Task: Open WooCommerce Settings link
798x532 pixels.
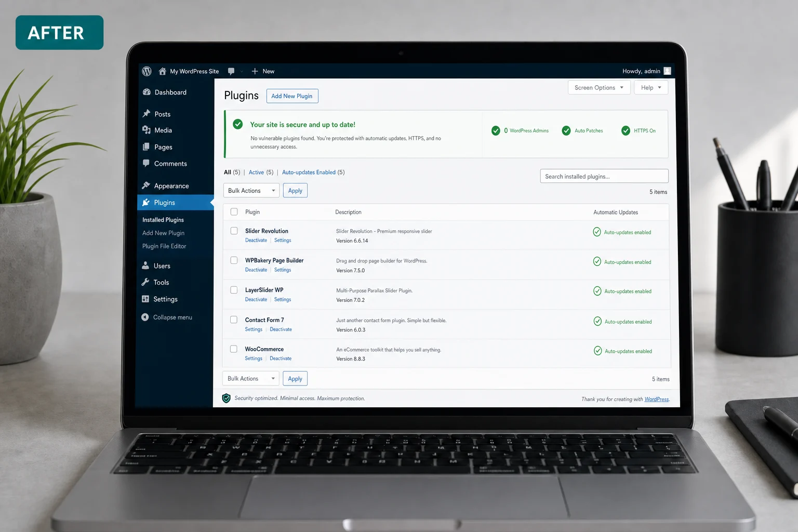Action: [x=254, y=358]
